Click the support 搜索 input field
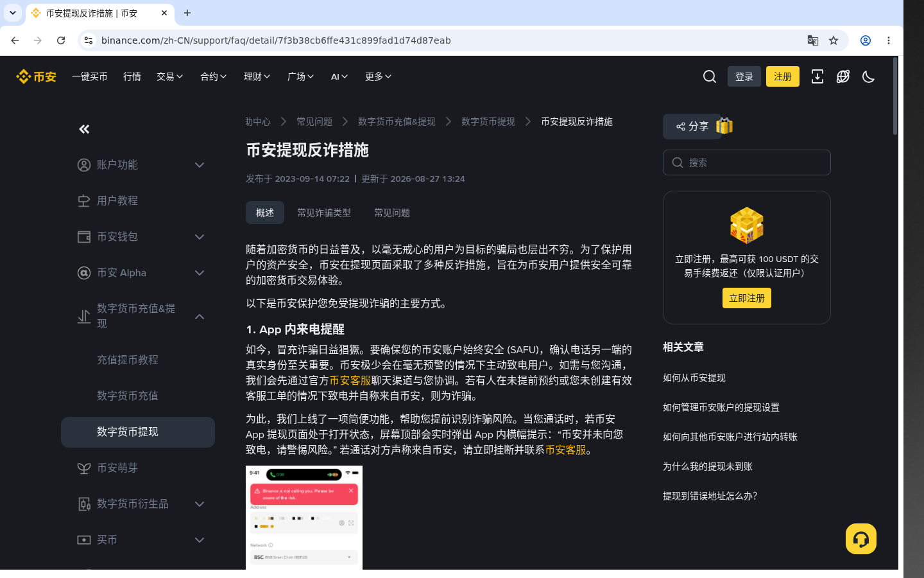 point(747,162)
